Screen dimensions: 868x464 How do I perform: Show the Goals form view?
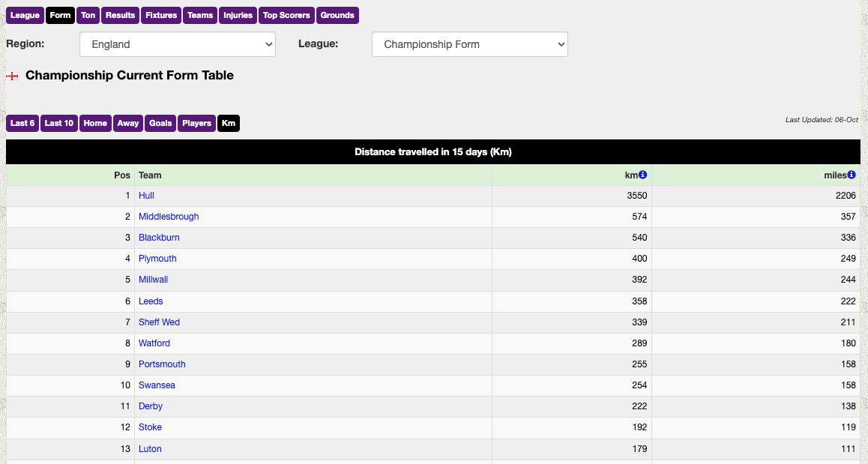[160, 123]
